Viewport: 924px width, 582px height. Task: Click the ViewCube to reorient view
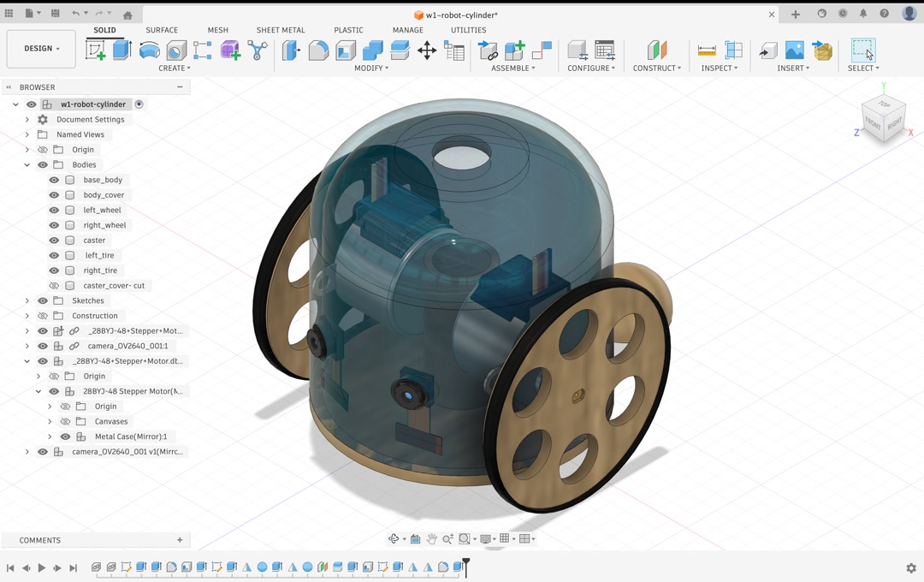[883, 120]
